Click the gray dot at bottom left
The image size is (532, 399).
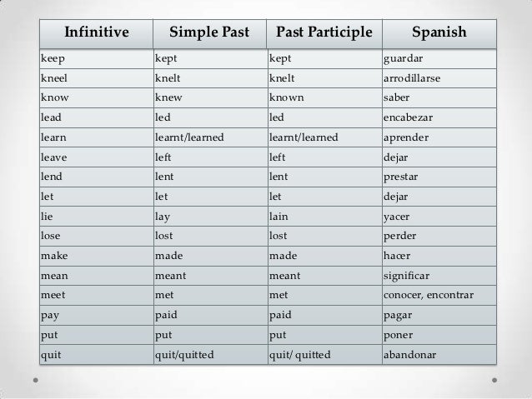pyautogui.click(x=36, y=381)
